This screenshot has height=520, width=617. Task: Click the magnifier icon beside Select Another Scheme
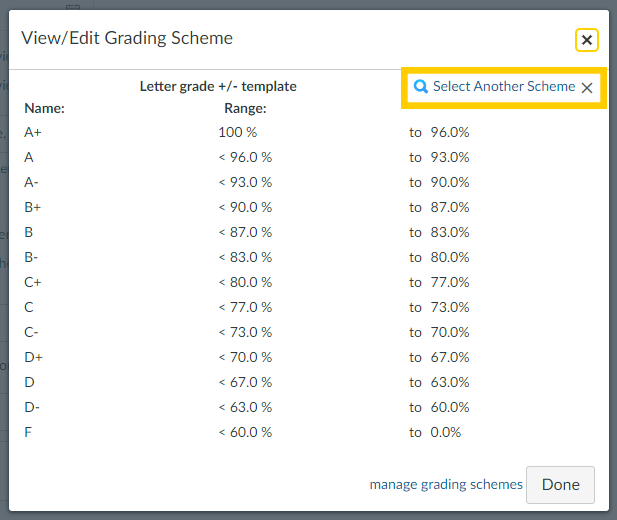click(421, 87)
